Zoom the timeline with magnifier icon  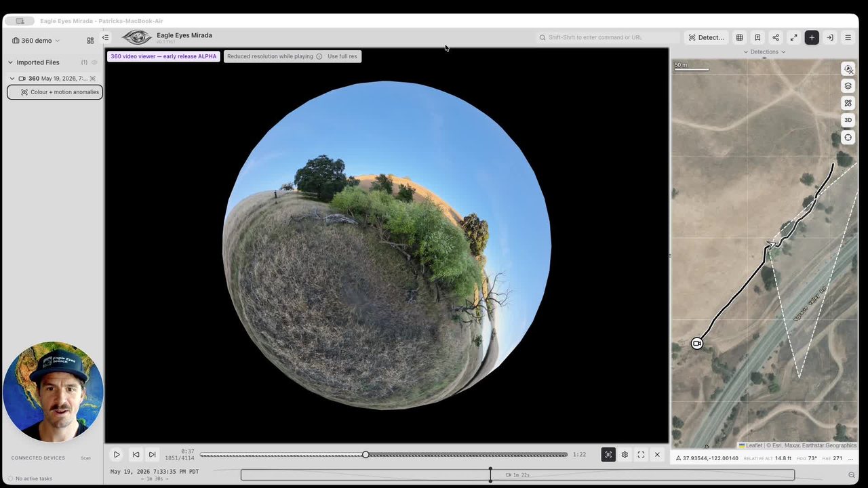[x=852, y=475]
